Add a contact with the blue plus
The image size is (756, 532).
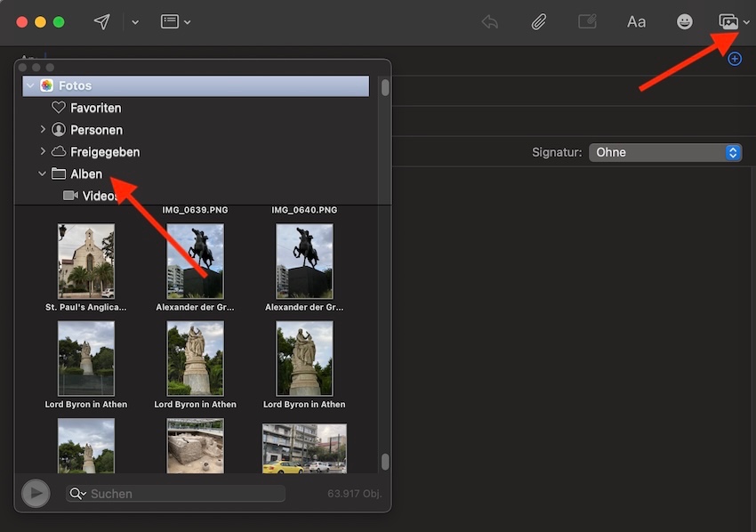click(735, 59)
